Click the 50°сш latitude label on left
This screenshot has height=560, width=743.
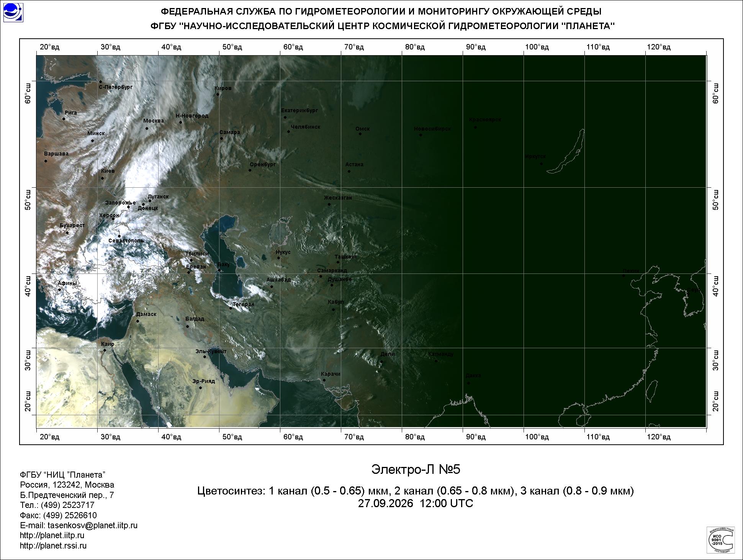click(28, 199)
